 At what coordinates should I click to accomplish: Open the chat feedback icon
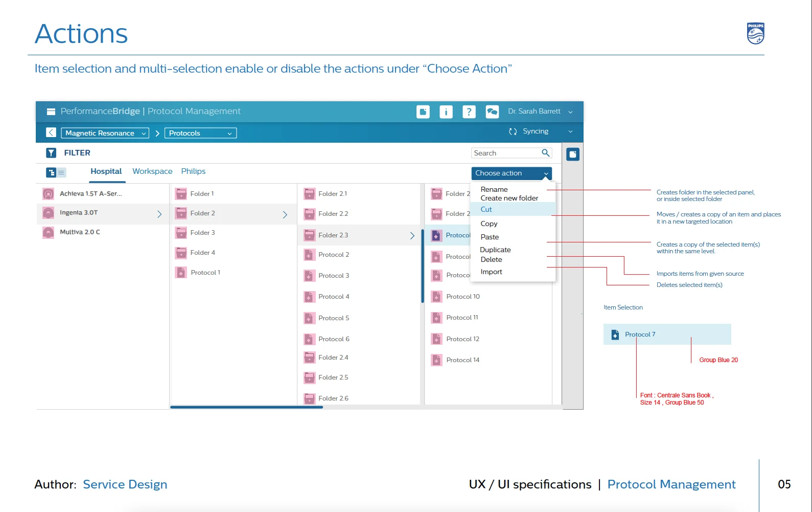(x=492, y=112)
